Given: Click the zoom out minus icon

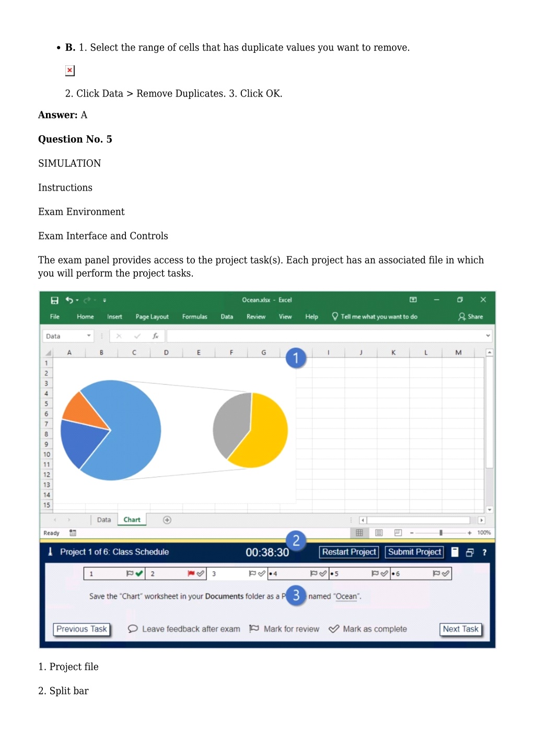Looking at the screenshot, I should click(x=412, y=533).
